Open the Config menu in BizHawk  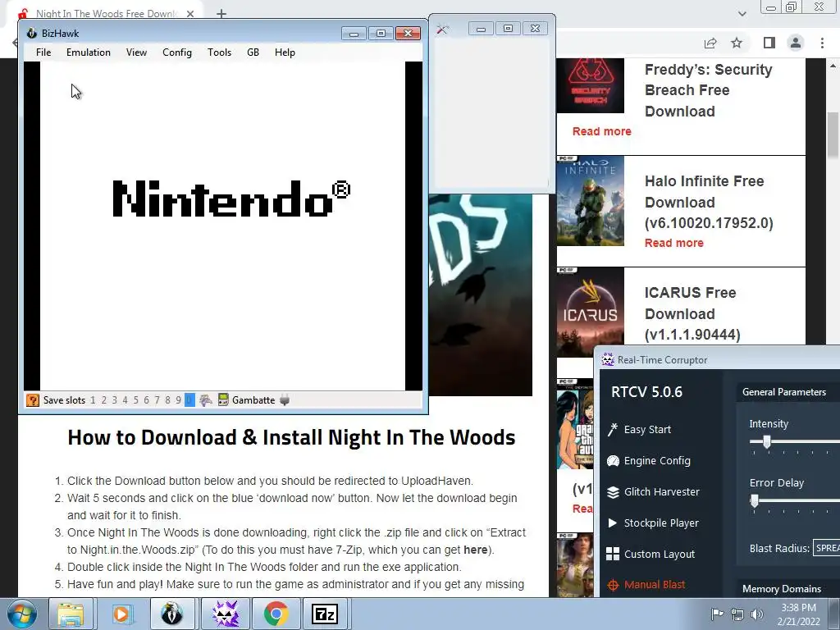[177, 52]
